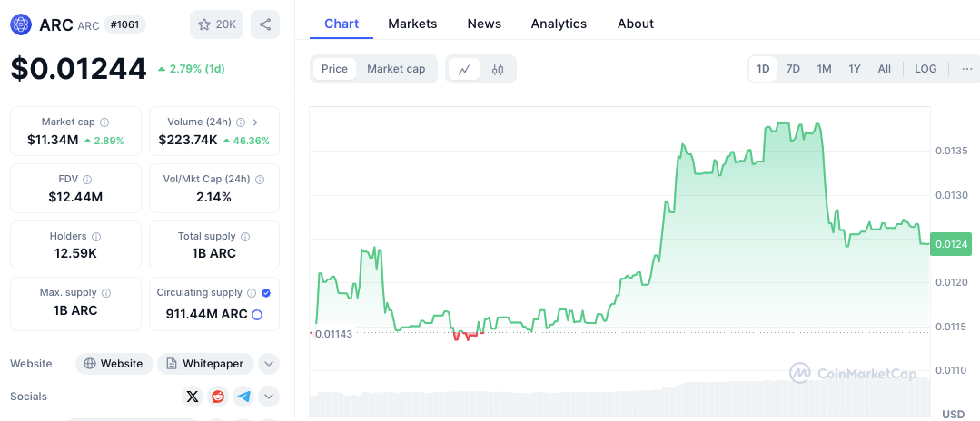Click Total supply info icon
This screenshot has height=421, width=980.
245,237
